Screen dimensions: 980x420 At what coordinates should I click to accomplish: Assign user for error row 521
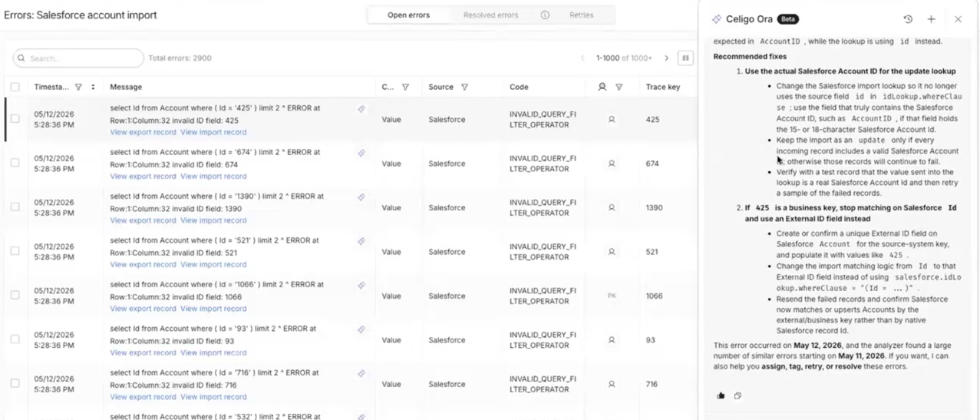click(612, 252)
